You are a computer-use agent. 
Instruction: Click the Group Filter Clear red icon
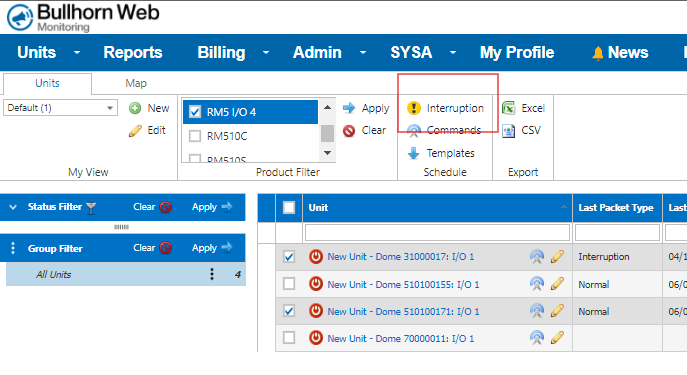(166, 248)
